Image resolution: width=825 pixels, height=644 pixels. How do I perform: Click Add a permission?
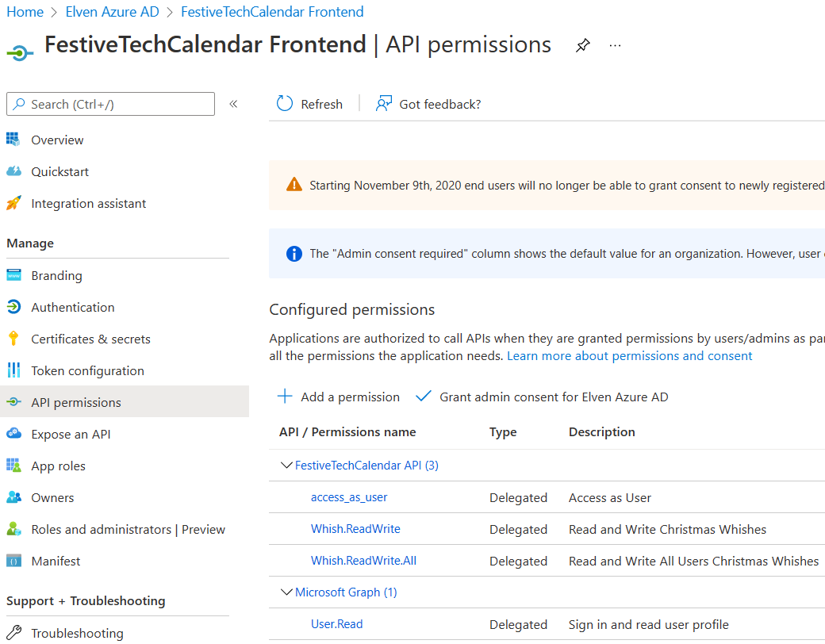pyautogui.click(x=338, y=397)
